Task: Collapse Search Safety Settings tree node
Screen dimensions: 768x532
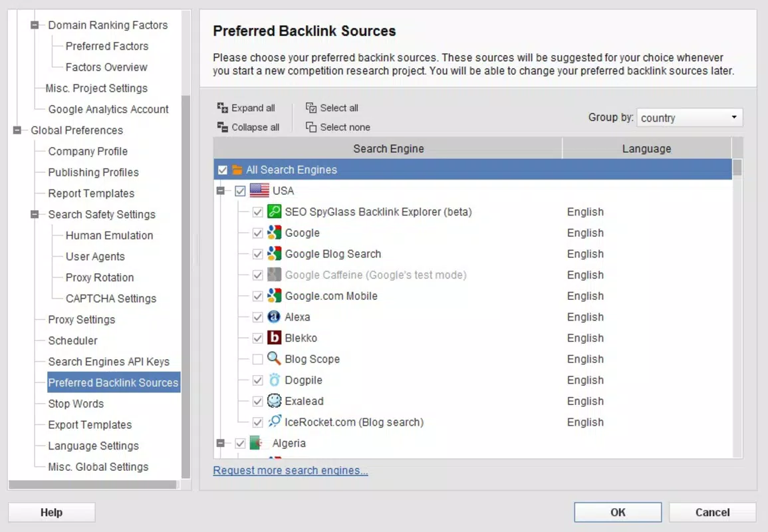Action: (x=35, y=215)
